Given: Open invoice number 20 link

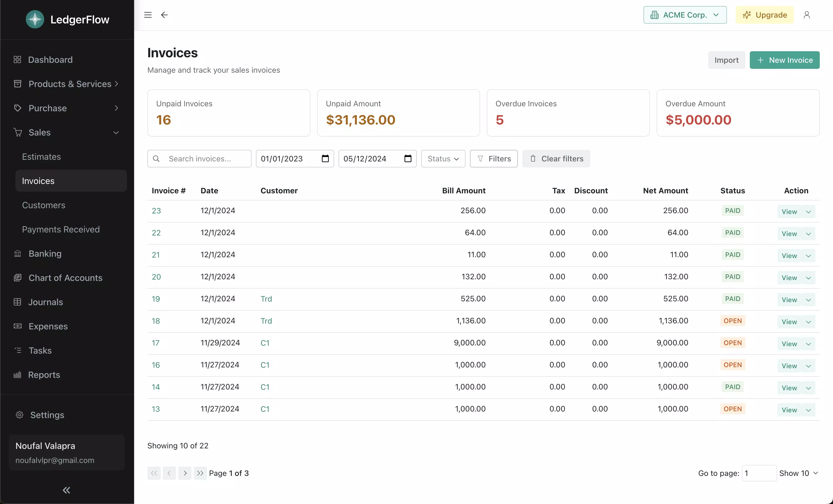Looking at the screenshot, I should point(156,277).
